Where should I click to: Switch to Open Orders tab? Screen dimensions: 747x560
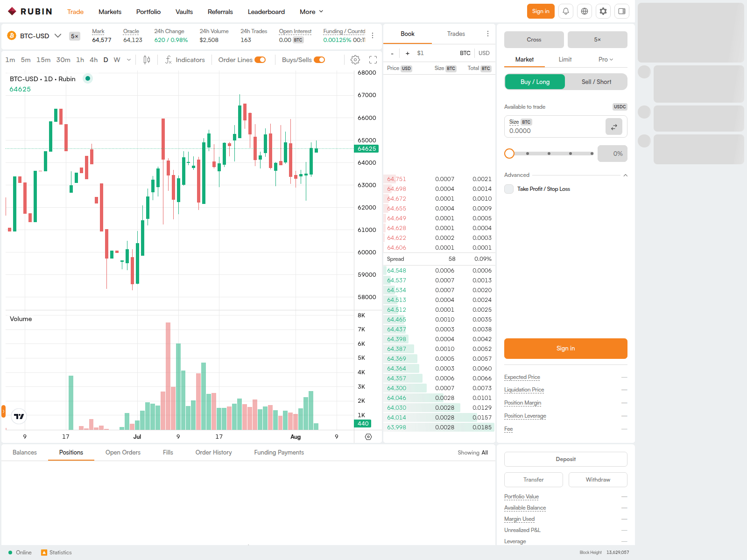(123, 453)
